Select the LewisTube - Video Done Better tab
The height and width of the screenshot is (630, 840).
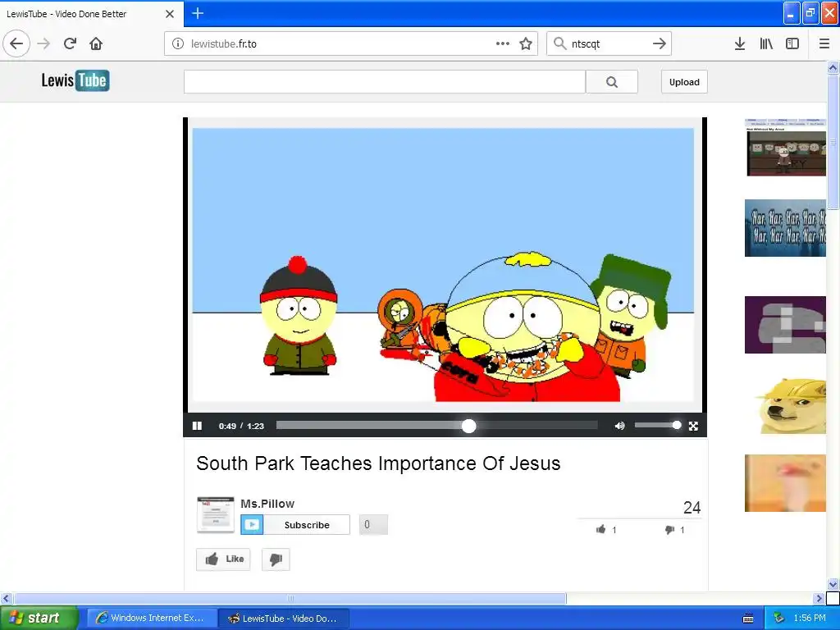(x=92, y=14)
